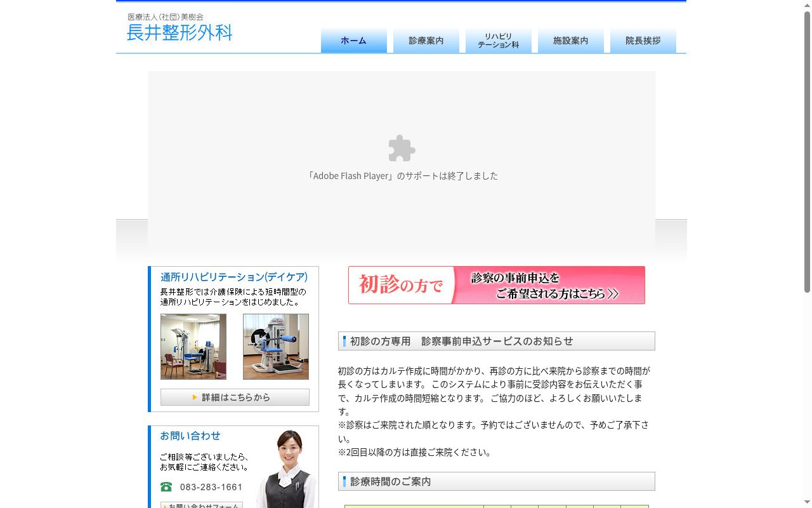
Task: Open the ホーム navigation tab
Action: coord(354,40)
